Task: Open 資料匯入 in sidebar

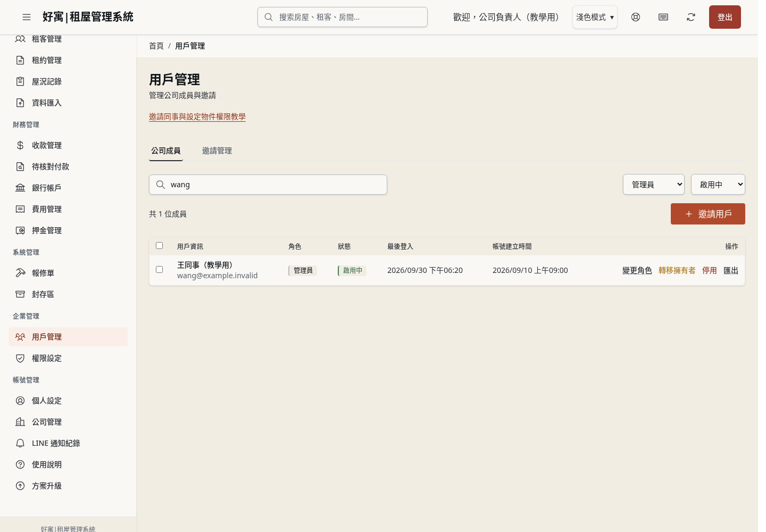Action: [x=68, y=103]
